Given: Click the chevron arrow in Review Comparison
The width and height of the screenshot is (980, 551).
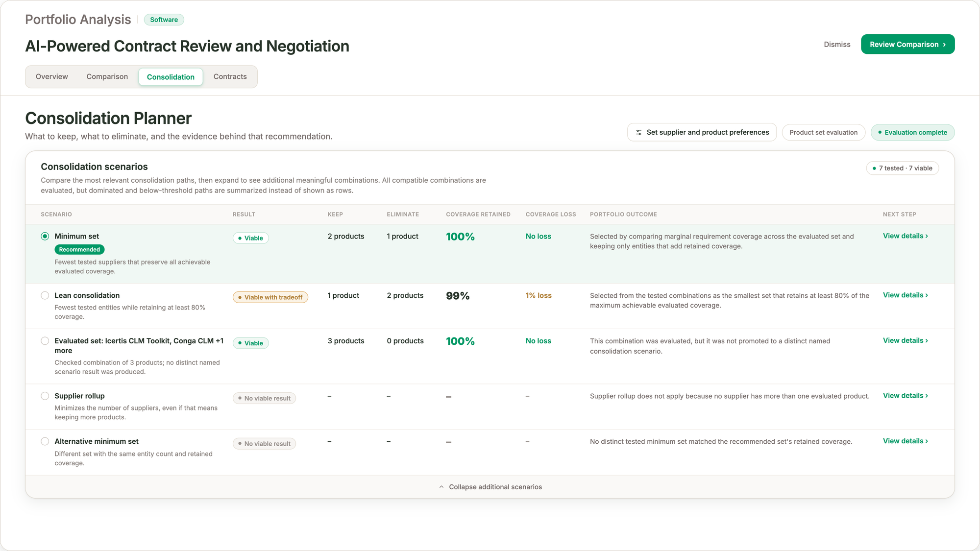Looking at the screenshot, I should pyautogui.click(x=944, y=45).
